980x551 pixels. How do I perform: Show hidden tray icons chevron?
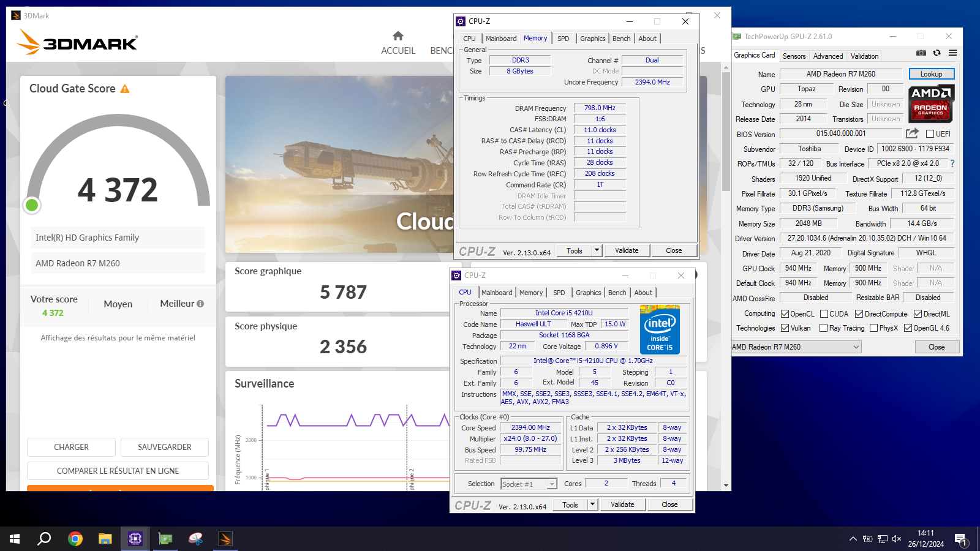click(x=853, y=539)
